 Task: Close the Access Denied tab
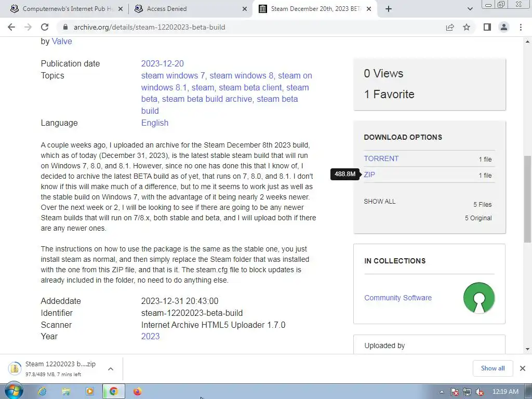pyautogui.click(x=245, y=9)
